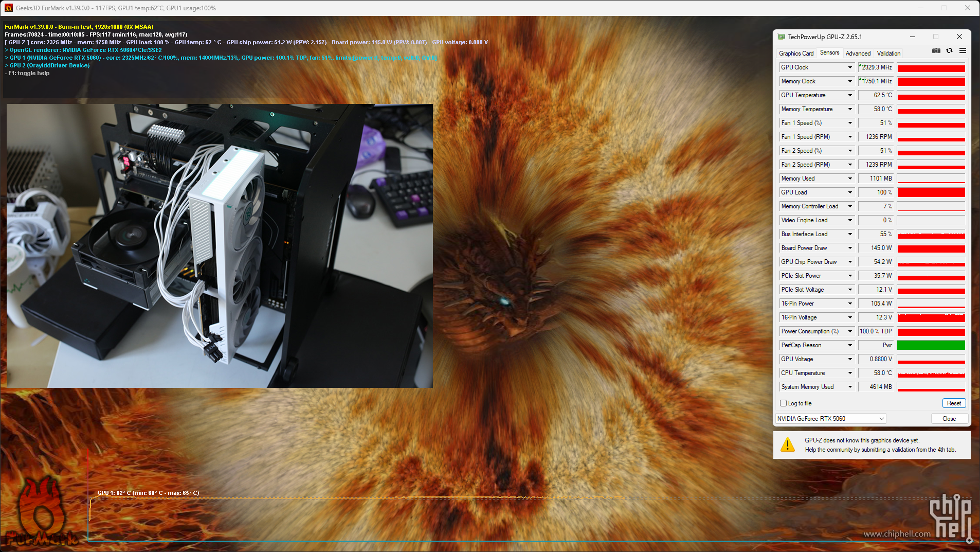Open the GPU Chip Power Draw dropdown
Viewport: 980px width, 552px height.
click(x=850, y=262)
